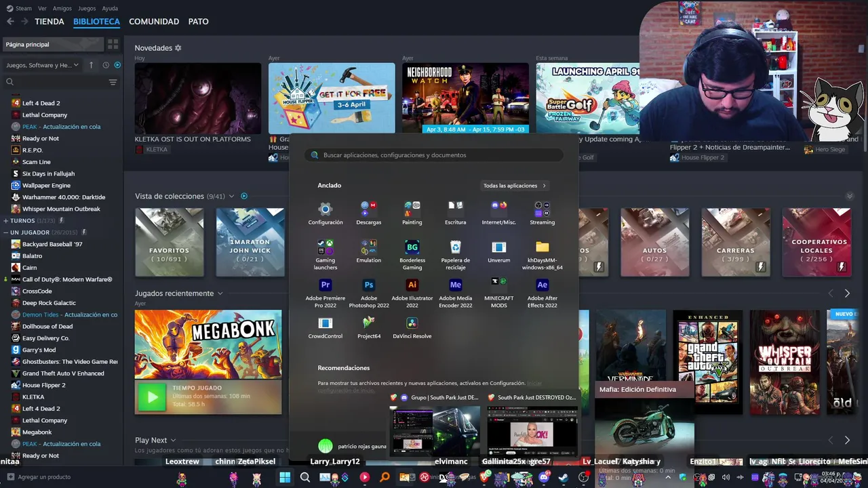Open Painting folder in Start menu

pos(412,213)
